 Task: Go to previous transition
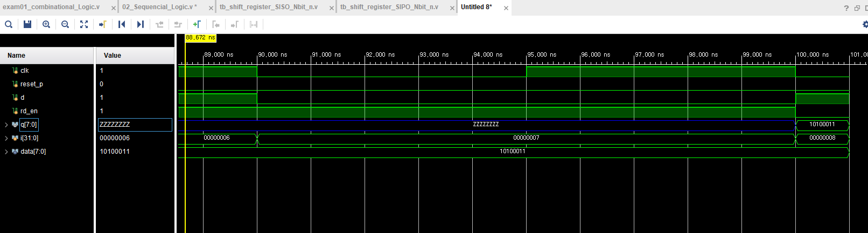tap(159, 24)
